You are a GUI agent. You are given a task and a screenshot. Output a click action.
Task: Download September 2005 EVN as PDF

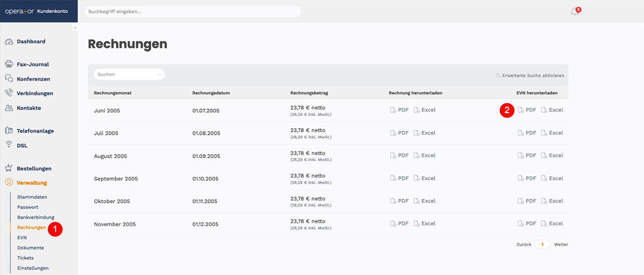[x=527, y=178]
